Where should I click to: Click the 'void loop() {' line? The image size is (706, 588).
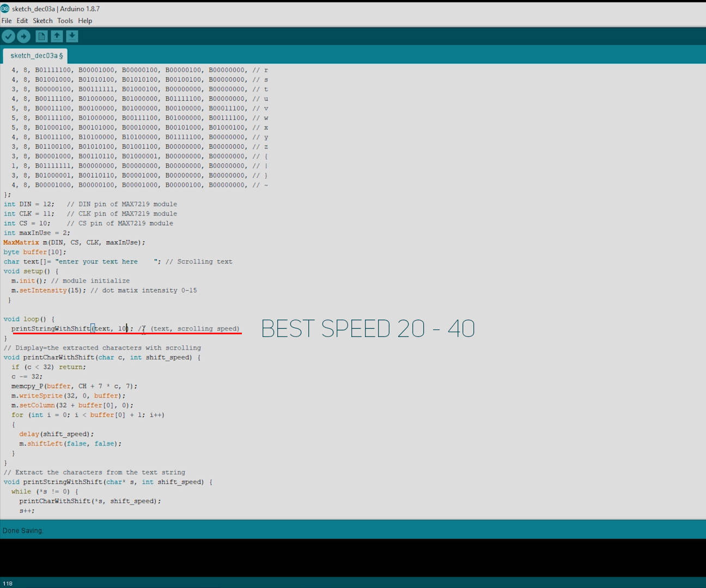[x=29, y=319]
